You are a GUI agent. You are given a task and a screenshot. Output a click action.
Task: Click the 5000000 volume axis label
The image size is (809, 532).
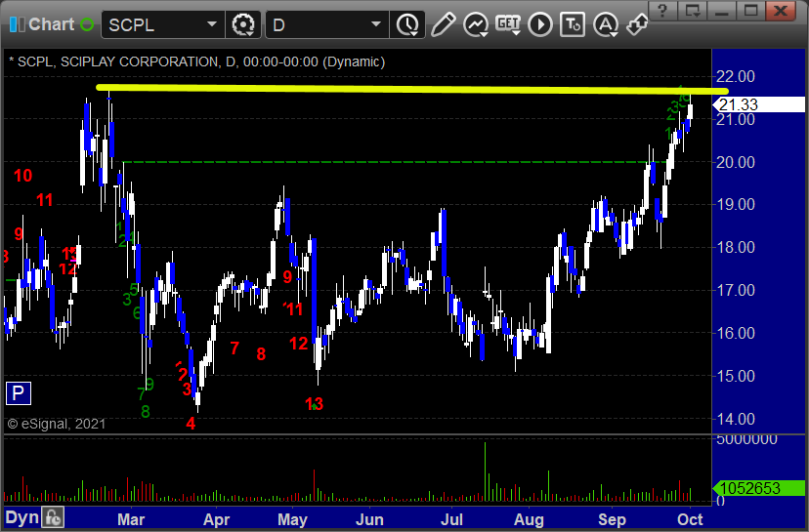pyautogui.click(x=746, y=439)
